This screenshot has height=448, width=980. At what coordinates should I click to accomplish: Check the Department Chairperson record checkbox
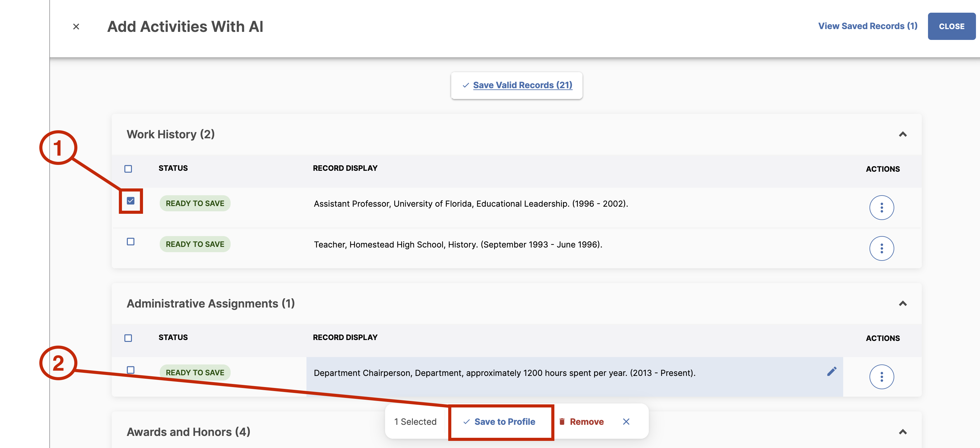[131, 370]
